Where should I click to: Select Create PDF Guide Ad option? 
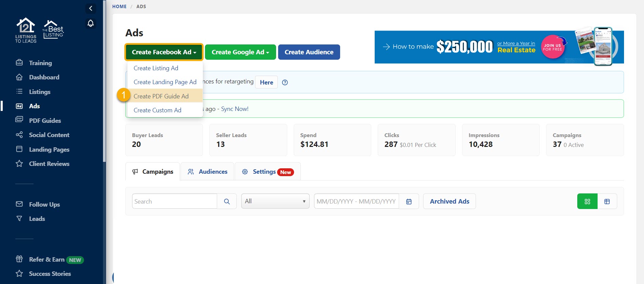point(161,96)
